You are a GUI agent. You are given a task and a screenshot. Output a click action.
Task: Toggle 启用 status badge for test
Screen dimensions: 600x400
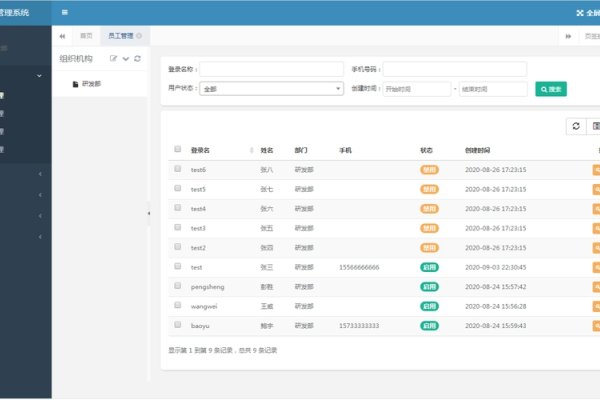click(429, 267)
